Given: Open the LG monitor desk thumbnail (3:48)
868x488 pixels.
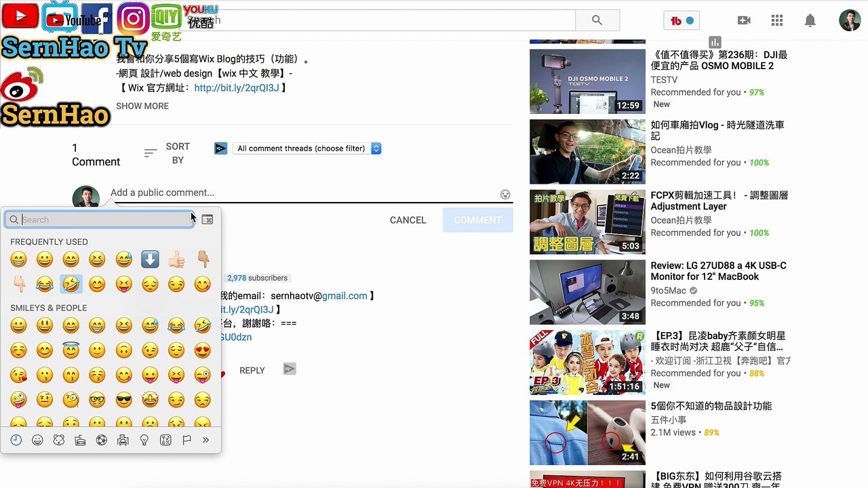Looking at the screenshot, I should click(587, 292).
